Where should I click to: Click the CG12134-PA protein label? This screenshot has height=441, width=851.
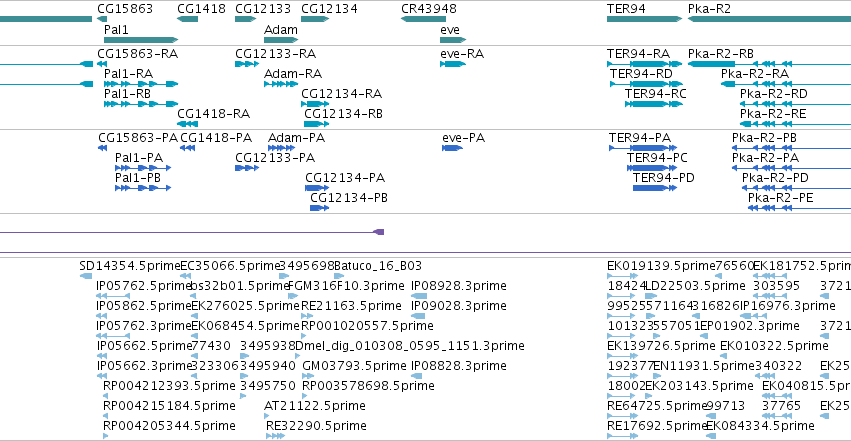345,178
